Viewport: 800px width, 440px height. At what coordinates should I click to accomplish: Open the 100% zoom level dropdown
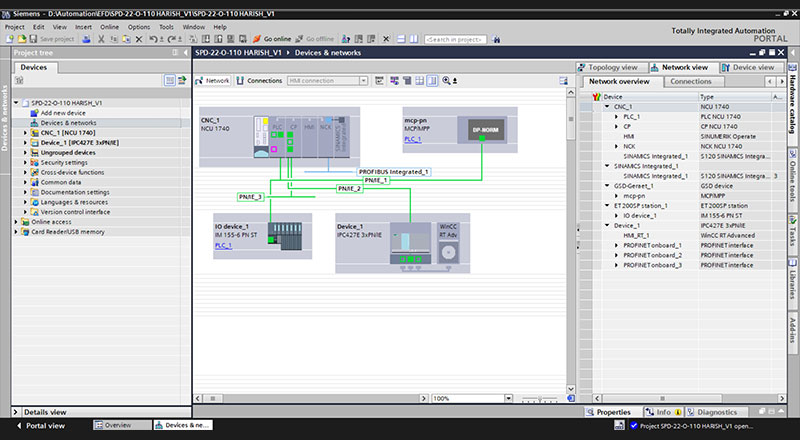point(508,398)
